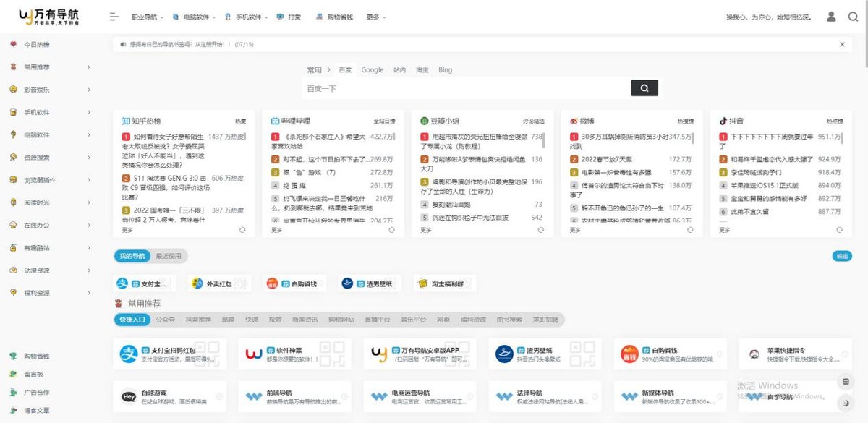Switch to the 求职招聘 category tab
868x423 pixels.
tap(546, 320)
